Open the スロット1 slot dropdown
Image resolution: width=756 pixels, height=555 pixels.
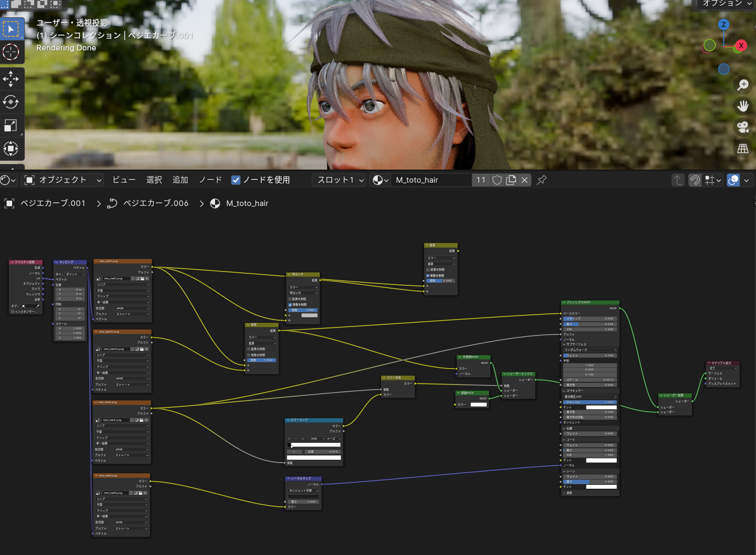(340, 180)
